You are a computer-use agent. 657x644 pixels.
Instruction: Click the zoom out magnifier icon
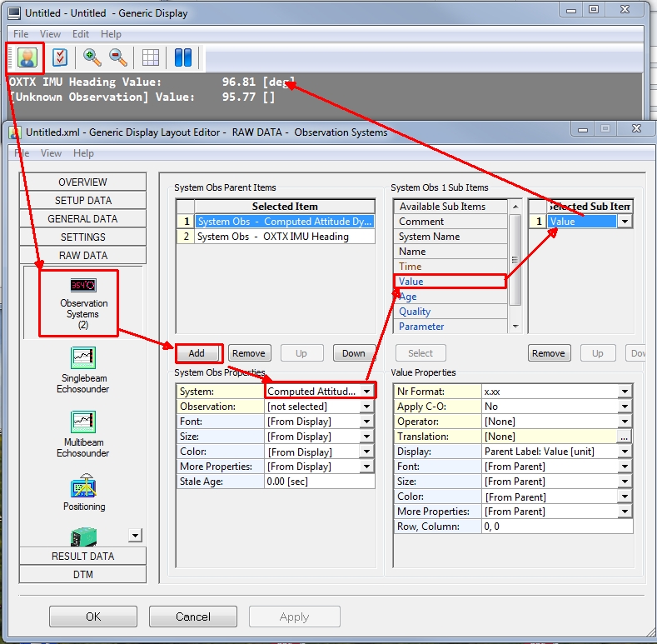tap(118, 57)
